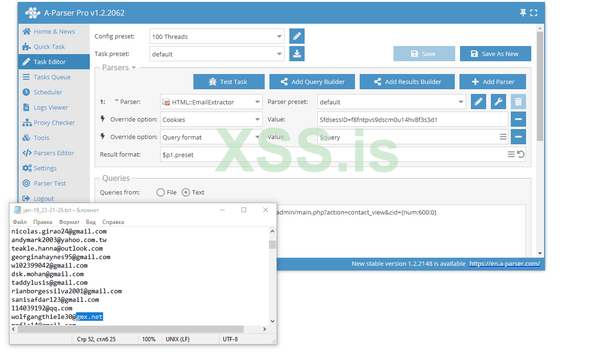
Task: Click the Settings gears icon
Action: point(27,168)
